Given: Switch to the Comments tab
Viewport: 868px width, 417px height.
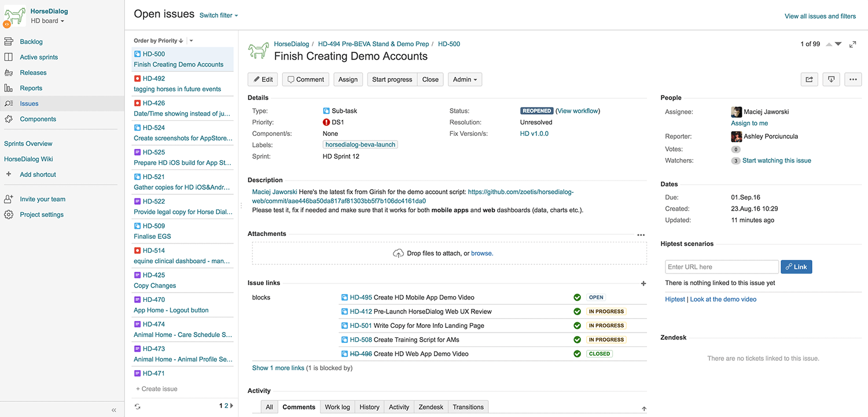Looking at the screenshot, I should point(299,407).
